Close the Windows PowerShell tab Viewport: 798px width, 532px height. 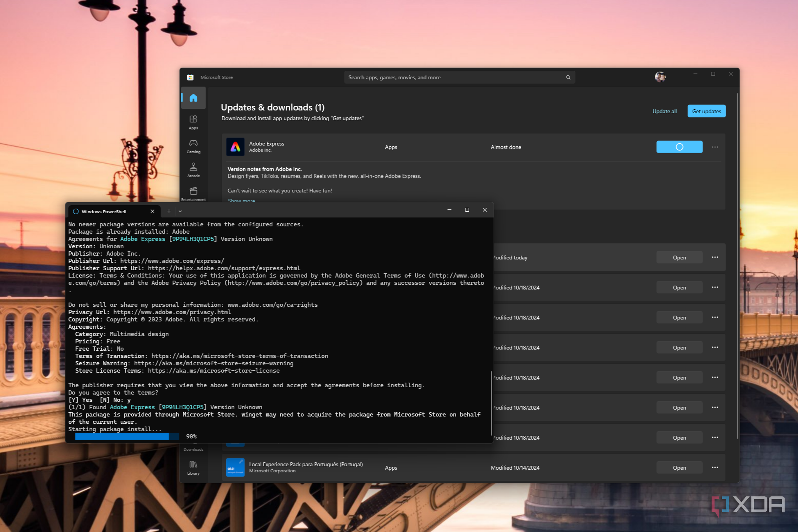tap(152, 211)
